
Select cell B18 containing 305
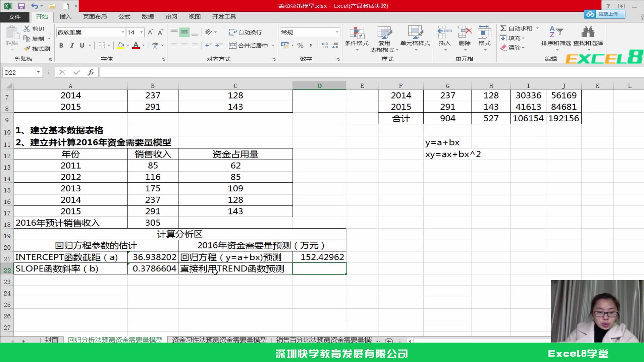[153, 223]
